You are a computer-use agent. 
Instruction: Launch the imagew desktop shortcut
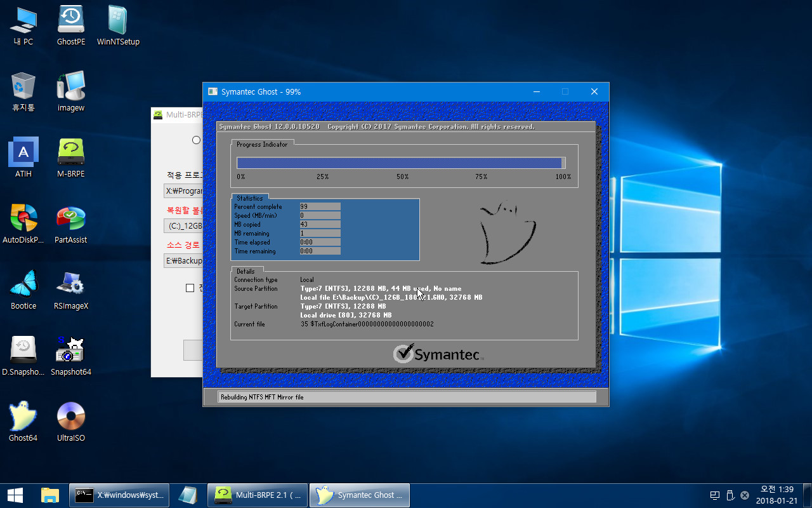pos(71,91)
